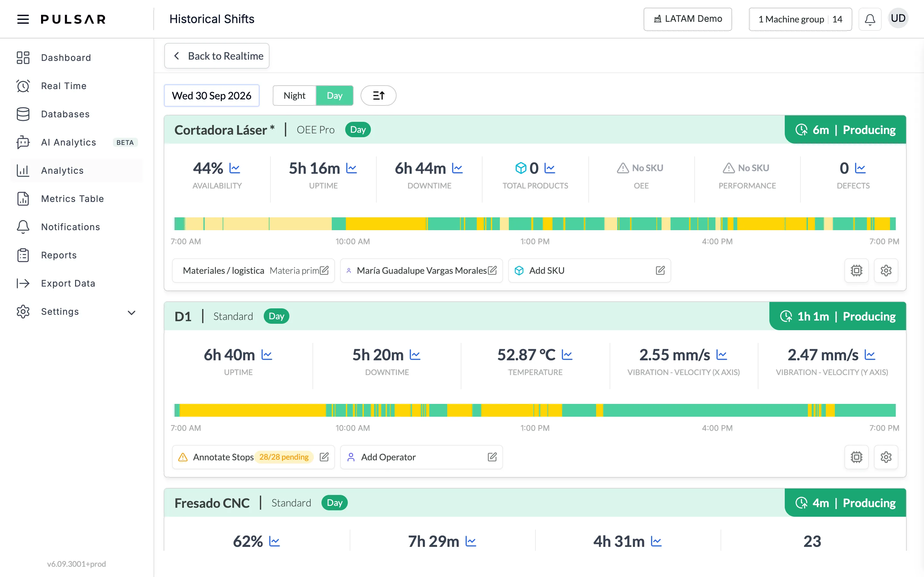Click the chip icon on D1 card

pos(856,457)
